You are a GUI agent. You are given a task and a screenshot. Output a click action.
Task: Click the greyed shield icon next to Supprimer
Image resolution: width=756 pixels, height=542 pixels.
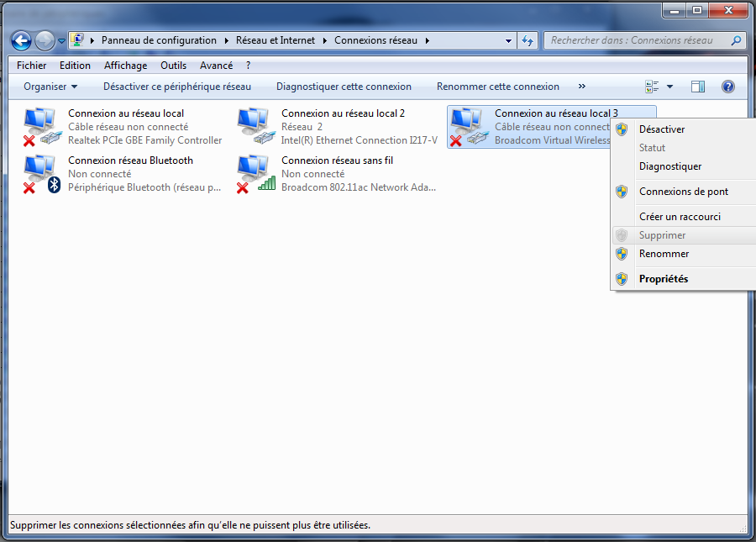[622, 235]
